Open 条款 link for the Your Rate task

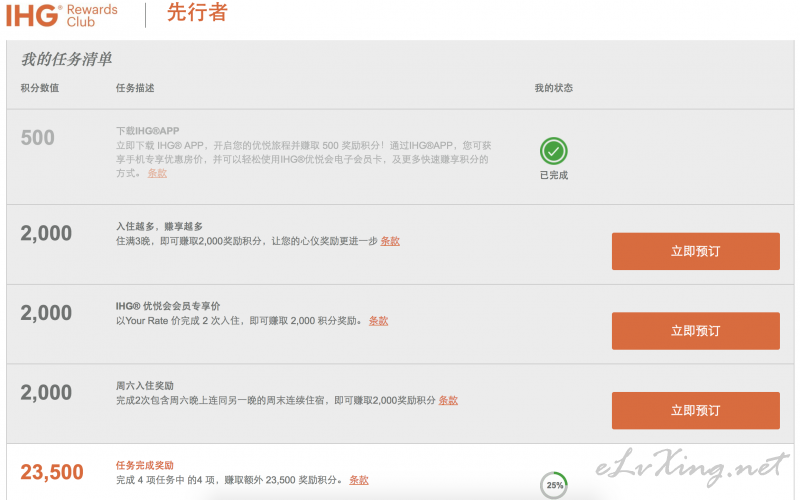click(379, 321)
